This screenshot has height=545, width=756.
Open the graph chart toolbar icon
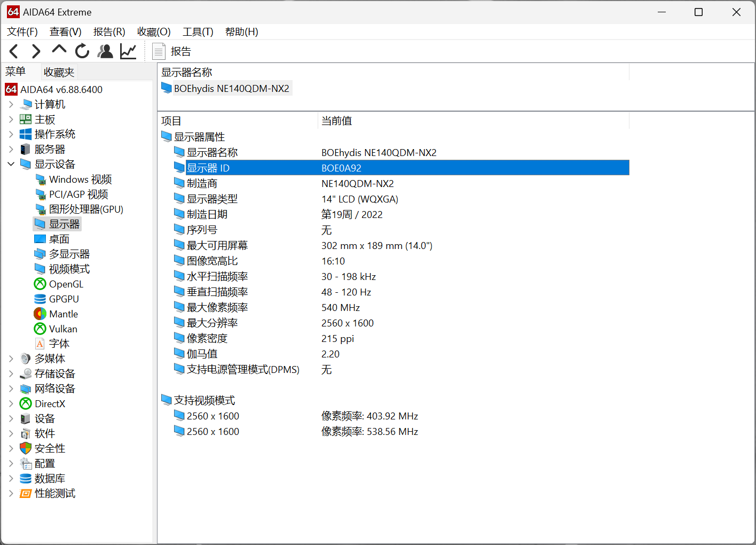128,51
